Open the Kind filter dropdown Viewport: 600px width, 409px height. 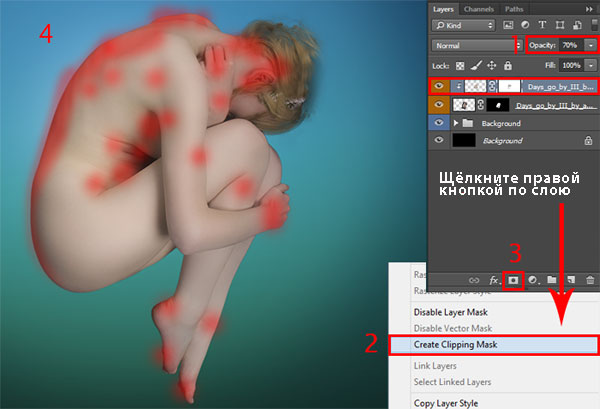coord(463,25)
